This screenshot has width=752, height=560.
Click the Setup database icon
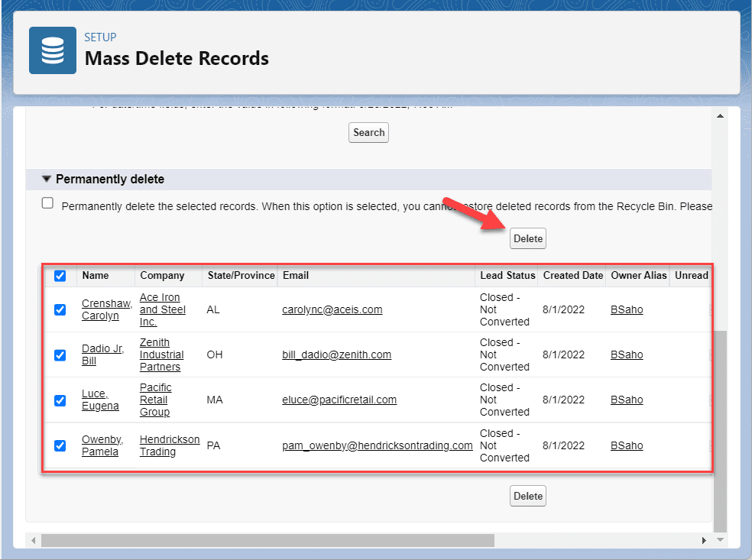(52, 52)
